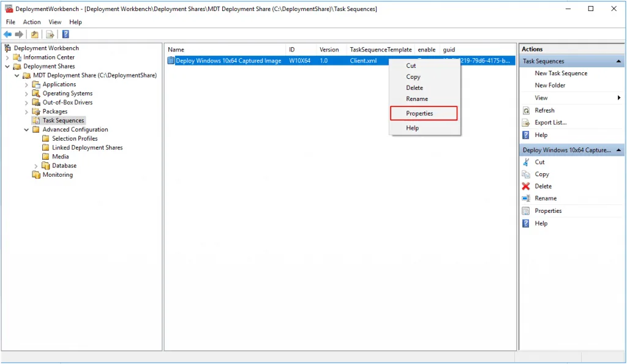
Task: Click the task sequence row icon
Action: tap(171, 61)
